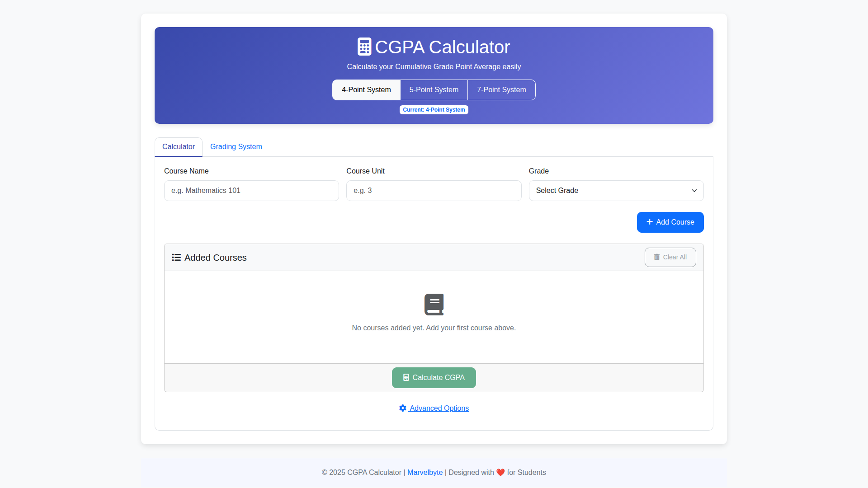Focus the Course Unit input field
Screen dimensions: 868x488
tap(434, 191)
